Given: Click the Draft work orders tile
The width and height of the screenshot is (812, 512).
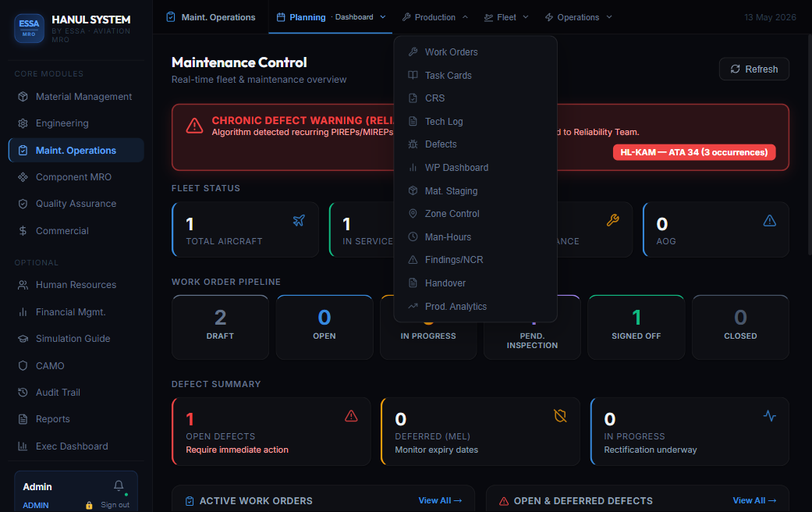Looking at the screenshot, I should (x=220, y=327).
